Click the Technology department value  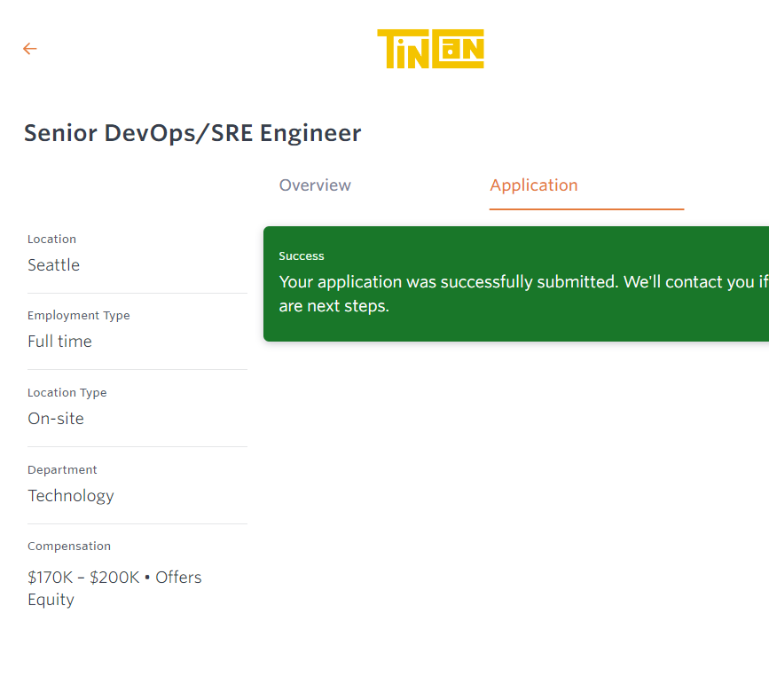tap(71, 496)
